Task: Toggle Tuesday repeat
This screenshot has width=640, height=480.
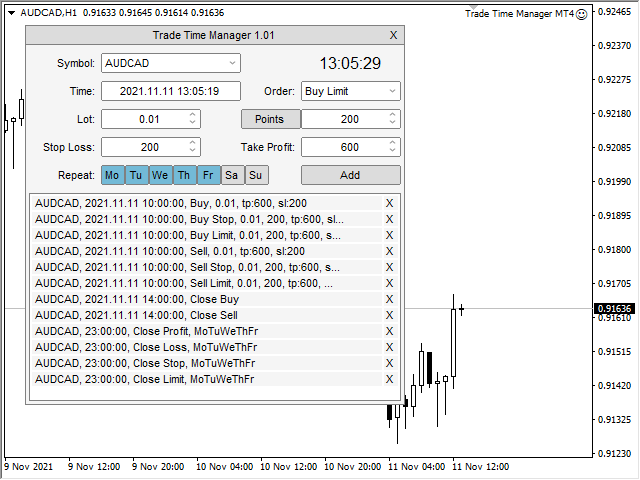Action: coord(136,175)
